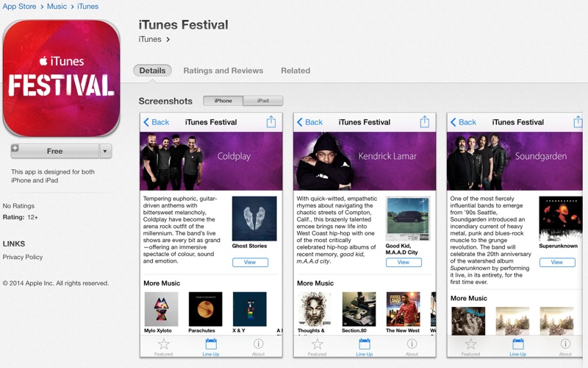The width and height of the screenshot is (588, 368).
Task: Open Ratings and Reviews tab
Action: click(x=223, y=71)
